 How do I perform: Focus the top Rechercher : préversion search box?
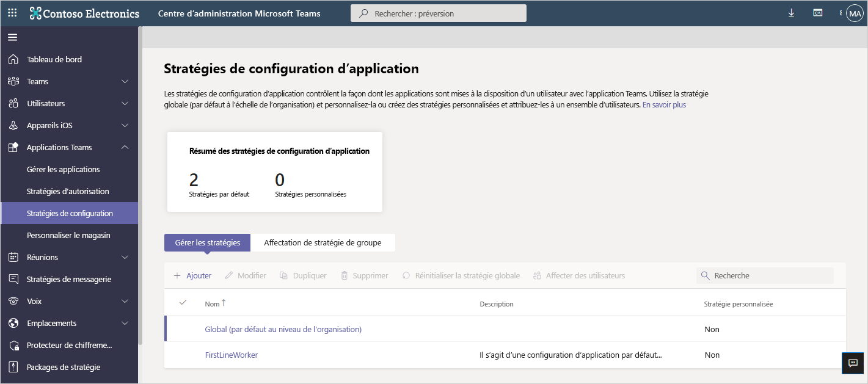pos(439,13)
